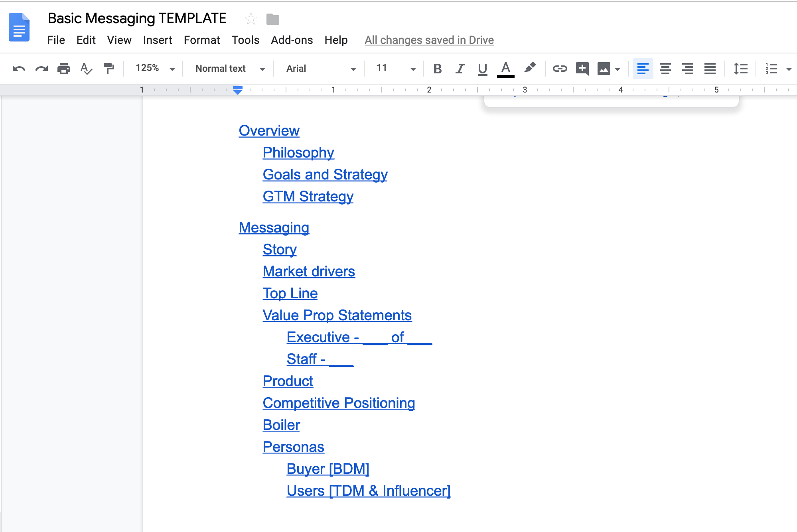Run the spell check tool
Viewport: 797px width, 532px height.
click(x=86, y=69)
